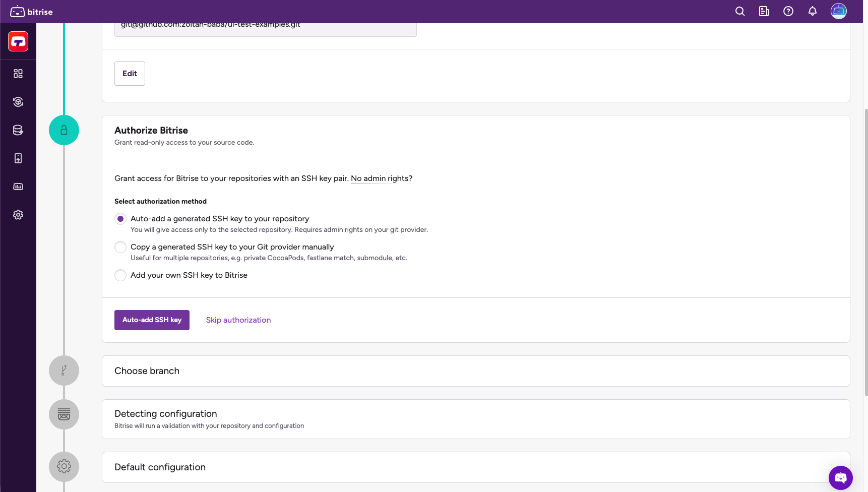This screenshot has width=868, height=492.
Task: Expand the Choose branch section
Action: 147,371
